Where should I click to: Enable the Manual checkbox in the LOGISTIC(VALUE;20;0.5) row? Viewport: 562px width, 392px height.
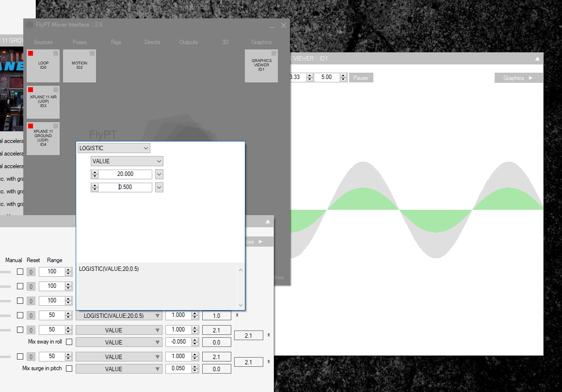pos(20,315)
